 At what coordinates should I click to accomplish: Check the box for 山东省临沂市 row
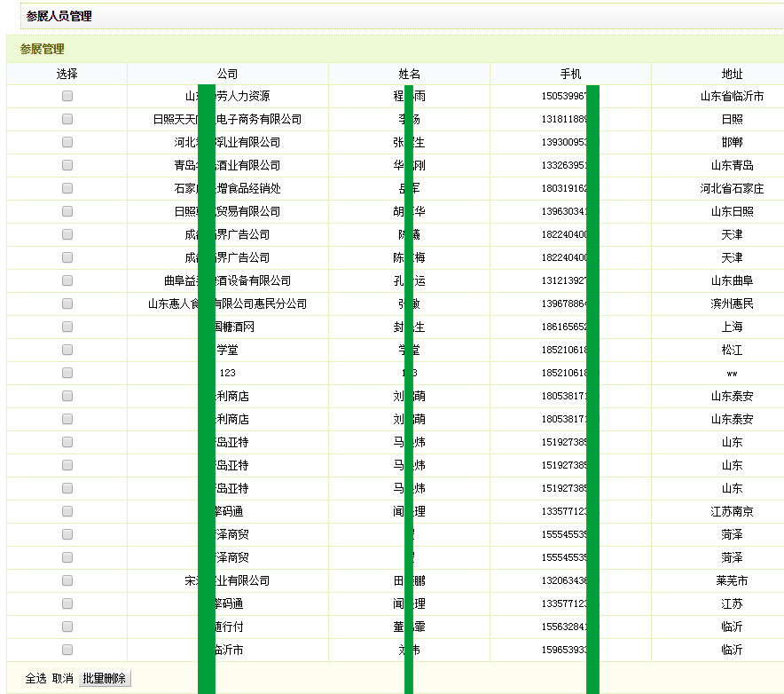[67, 96]
